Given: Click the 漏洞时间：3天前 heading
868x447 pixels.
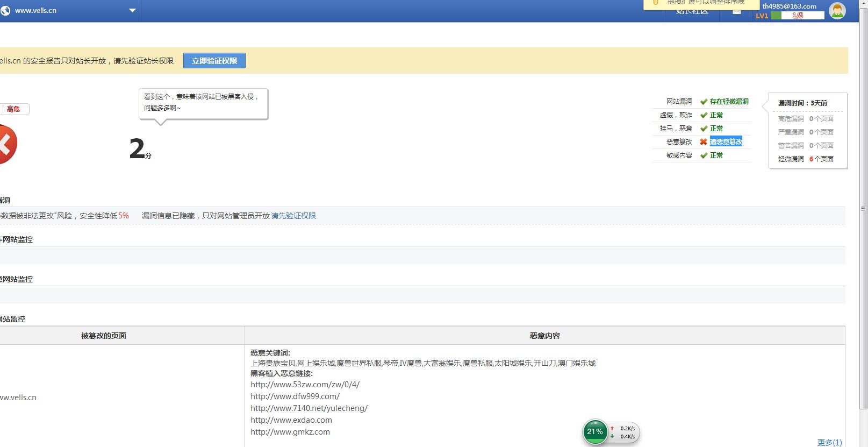Looking at the screenshot, I should [x=802, y=103].
